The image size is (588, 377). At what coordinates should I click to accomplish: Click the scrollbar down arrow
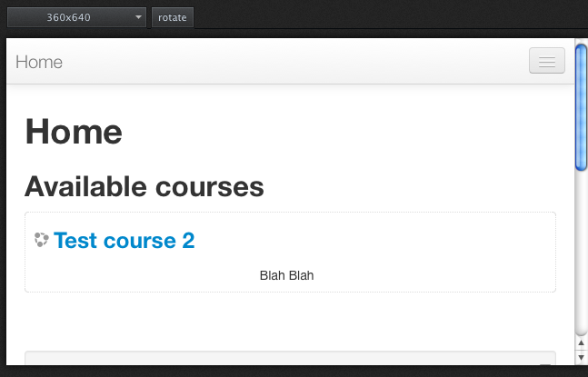point(581,357)
